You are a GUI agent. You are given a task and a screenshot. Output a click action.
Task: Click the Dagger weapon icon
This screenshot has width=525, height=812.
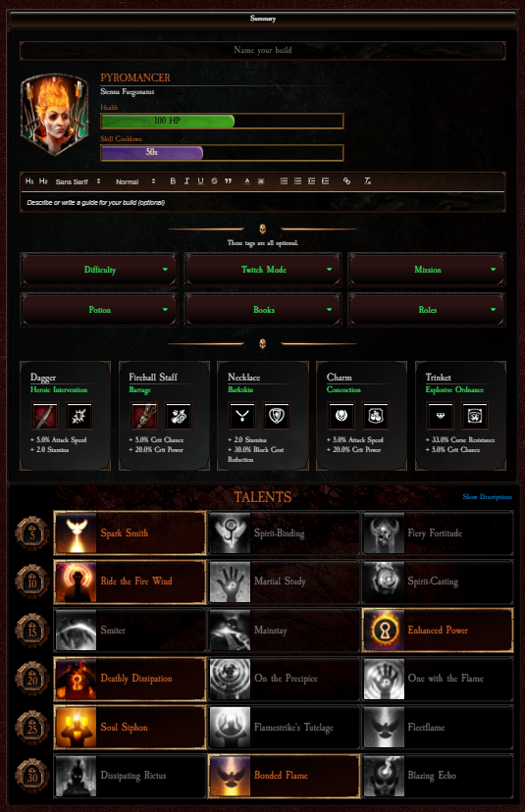[45, 416]
